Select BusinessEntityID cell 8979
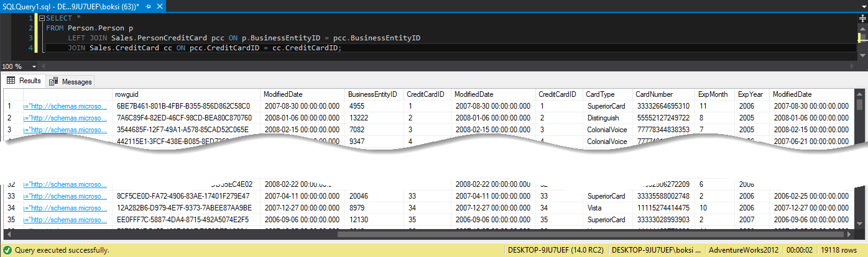Viewport: 868px width, 257px height. [x=374, y=208]
